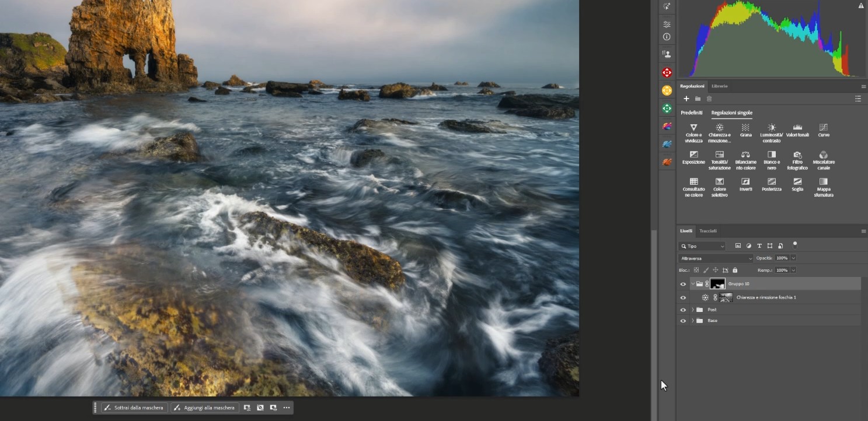Image resolution: width=868 pixels, height=421 pixels.
Task: Hide the Gruppo 10 layer group
Action: coord(683,284)
